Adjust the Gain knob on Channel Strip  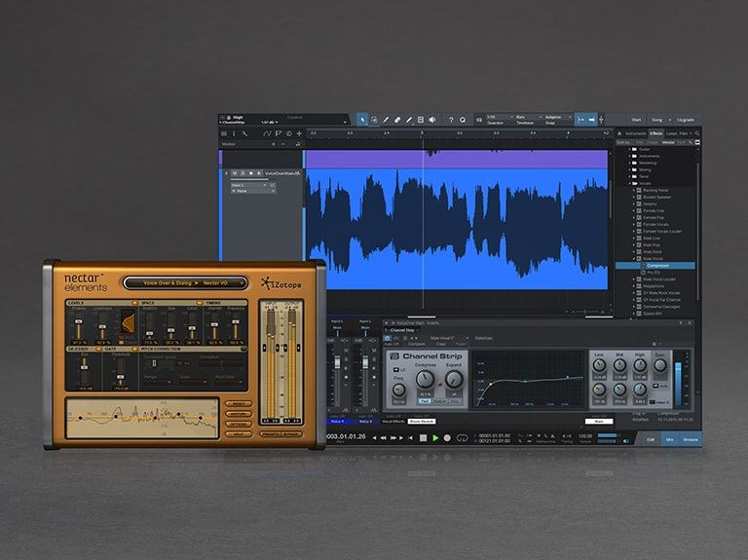pyautogui.click(x=660, y=366)
